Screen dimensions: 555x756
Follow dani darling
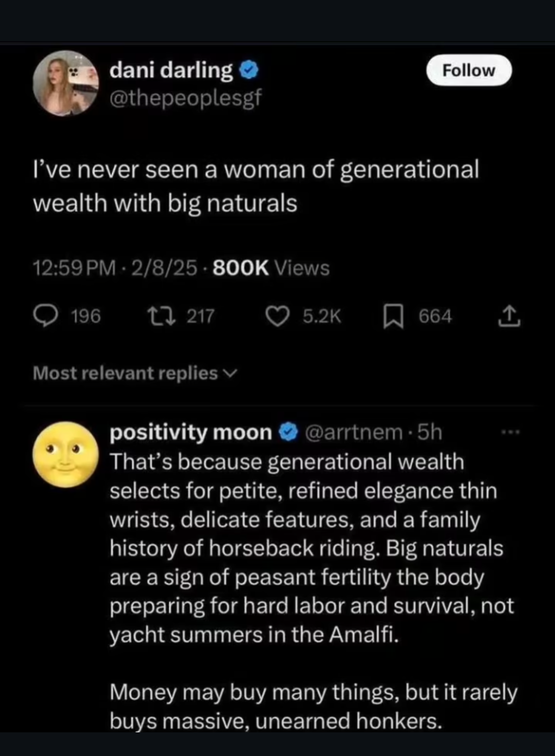(x=469, y=70)
